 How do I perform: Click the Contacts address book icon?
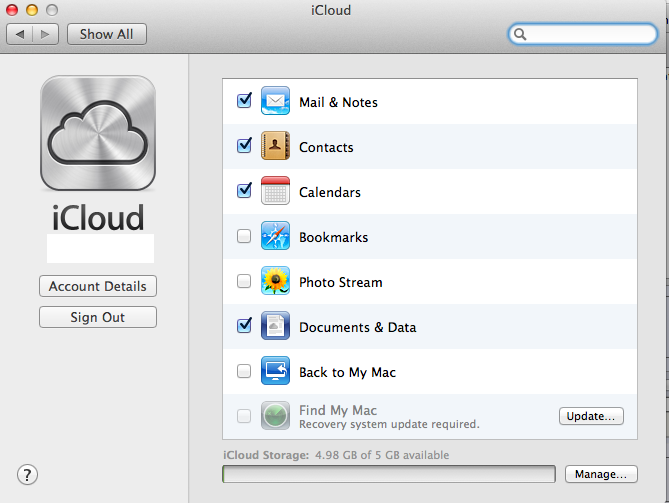(x=275, y=145)
